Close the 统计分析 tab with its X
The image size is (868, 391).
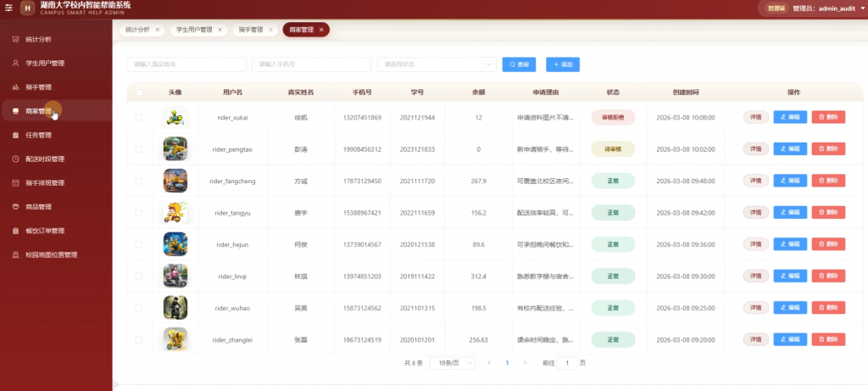pos(157,30)
